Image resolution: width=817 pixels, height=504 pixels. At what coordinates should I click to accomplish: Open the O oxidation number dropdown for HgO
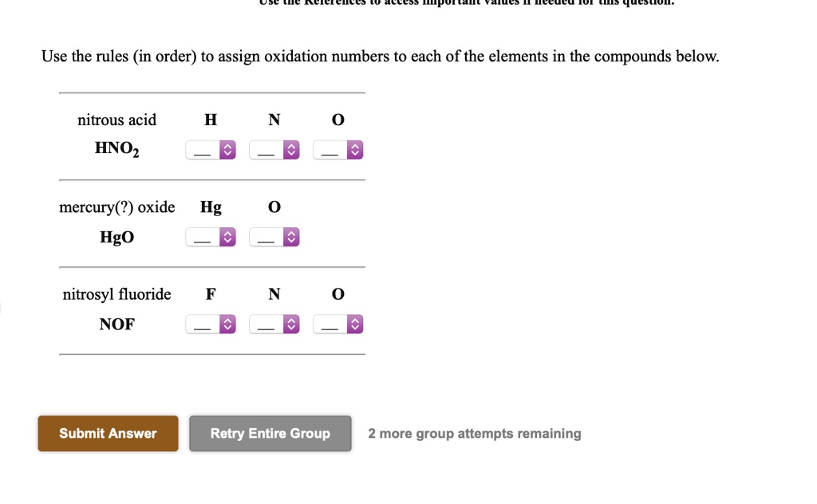point(274,236)
